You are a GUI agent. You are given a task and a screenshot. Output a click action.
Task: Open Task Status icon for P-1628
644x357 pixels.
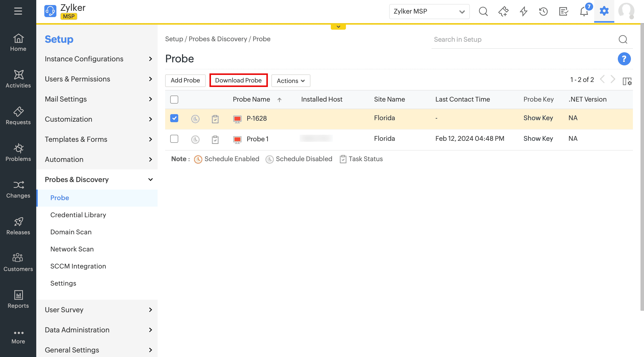(x=215, y=119)
